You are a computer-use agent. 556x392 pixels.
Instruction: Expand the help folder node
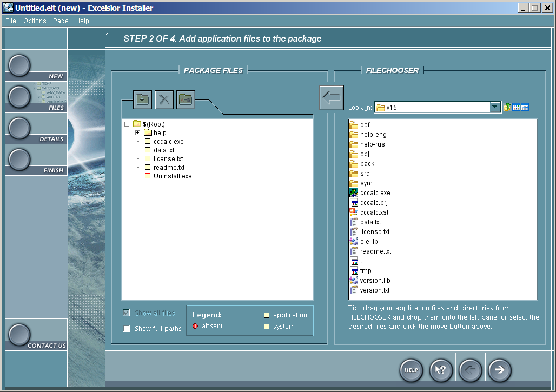(137, 132)
